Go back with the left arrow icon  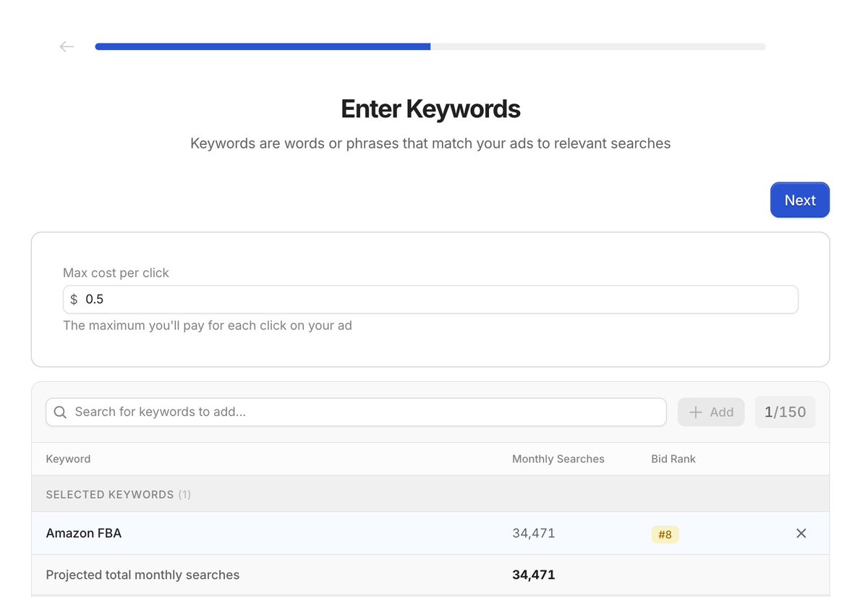pyautogui.click(x=67, y=46)
